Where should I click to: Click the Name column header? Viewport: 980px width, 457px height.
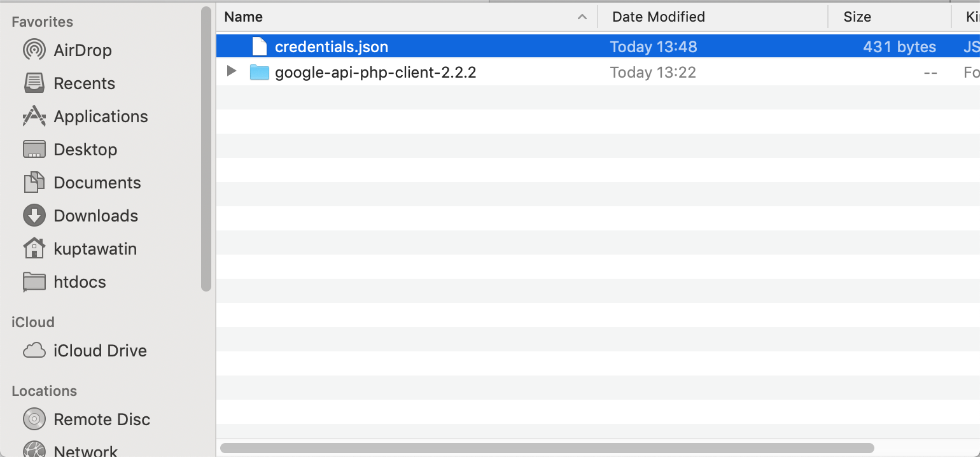(244, 17)
